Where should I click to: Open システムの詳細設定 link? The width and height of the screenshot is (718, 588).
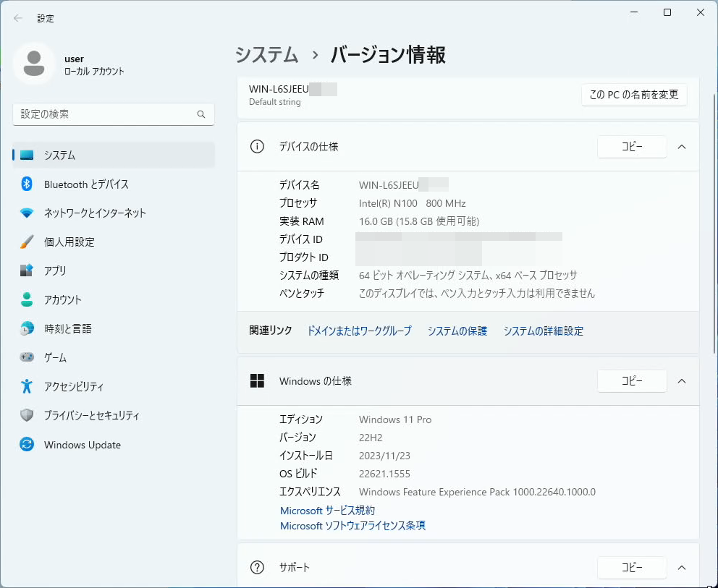click(544, 331)
